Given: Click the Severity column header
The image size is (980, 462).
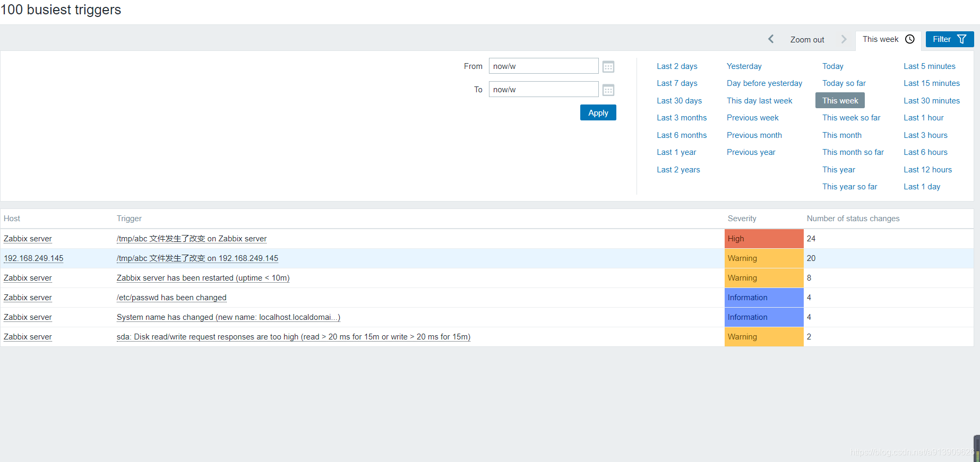Looking at the screenshot, I should click(742, 219).
